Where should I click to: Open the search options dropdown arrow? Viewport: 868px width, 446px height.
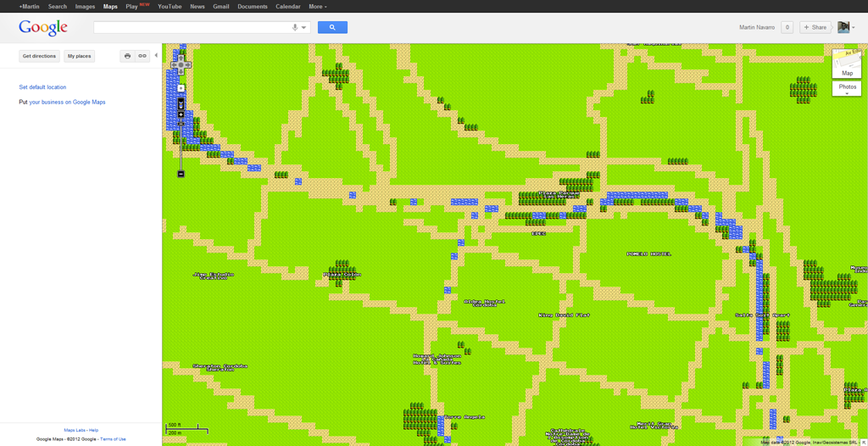[x=304, y=28]
